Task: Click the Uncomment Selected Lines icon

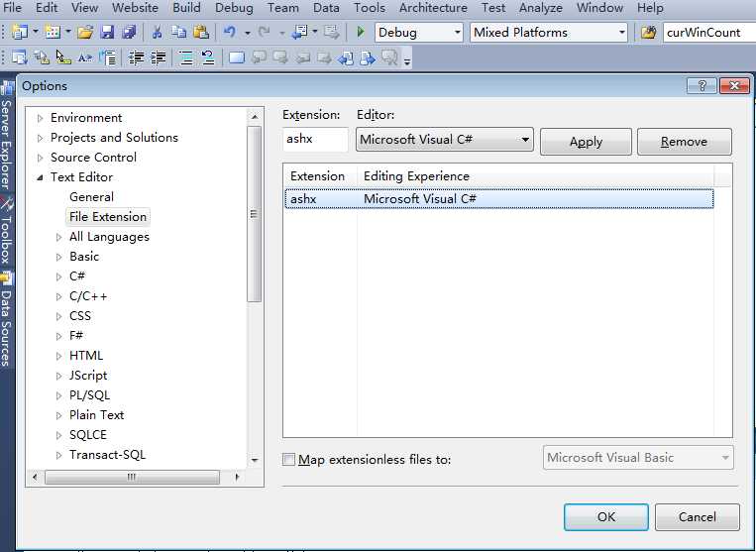Action: coord(208,58)
